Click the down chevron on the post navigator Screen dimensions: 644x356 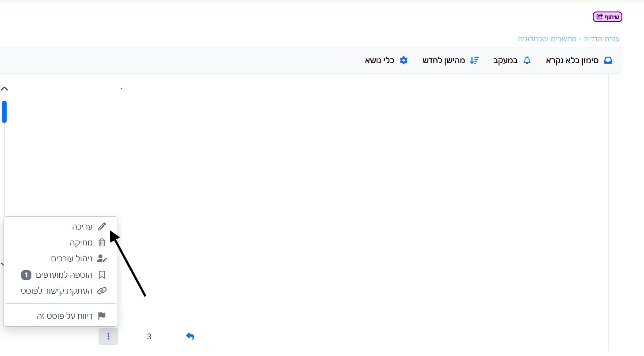(2, 264)
